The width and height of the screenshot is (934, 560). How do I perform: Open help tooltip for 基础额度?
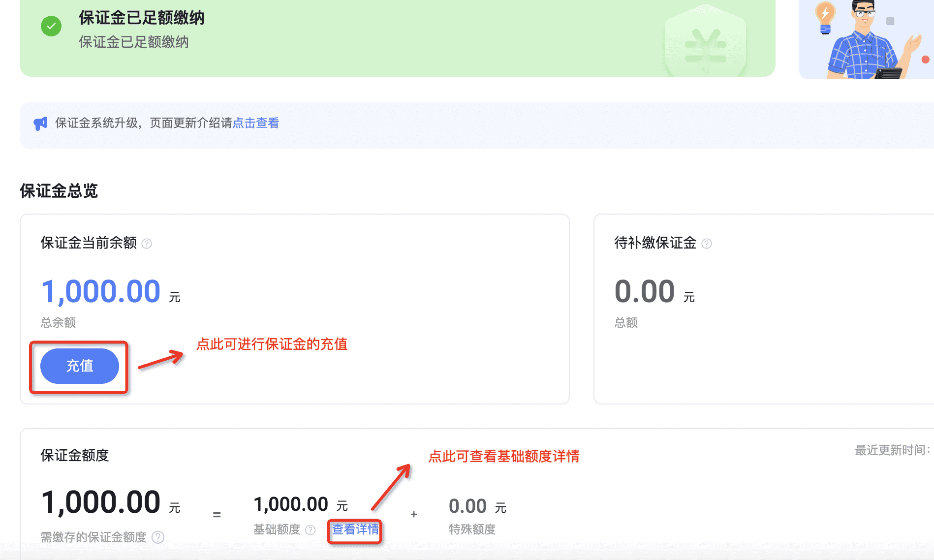coord(310,530)
